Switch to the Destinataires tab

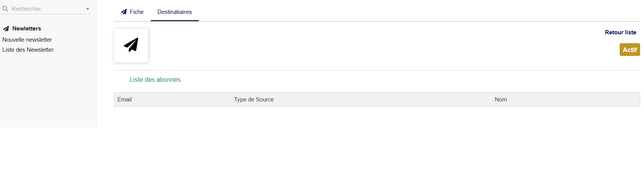point(175,12)
